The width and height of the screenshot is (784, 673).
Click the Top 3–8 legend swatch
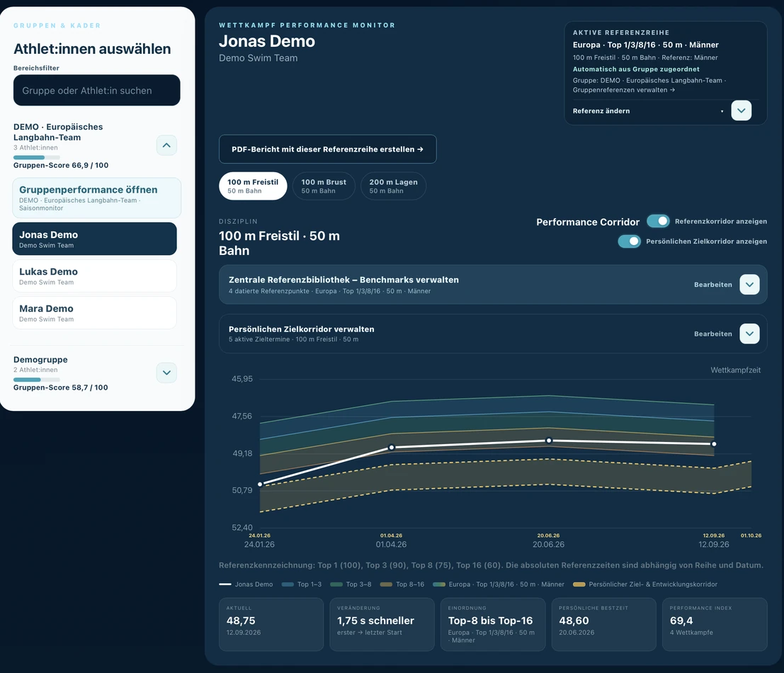point(336,584)
